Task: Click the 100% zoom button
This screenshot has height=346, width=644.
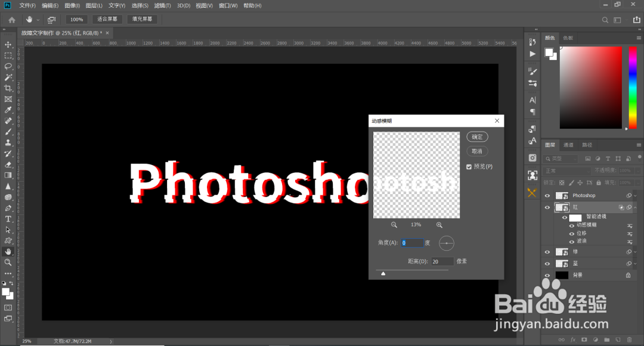Action: pos(76,20)
